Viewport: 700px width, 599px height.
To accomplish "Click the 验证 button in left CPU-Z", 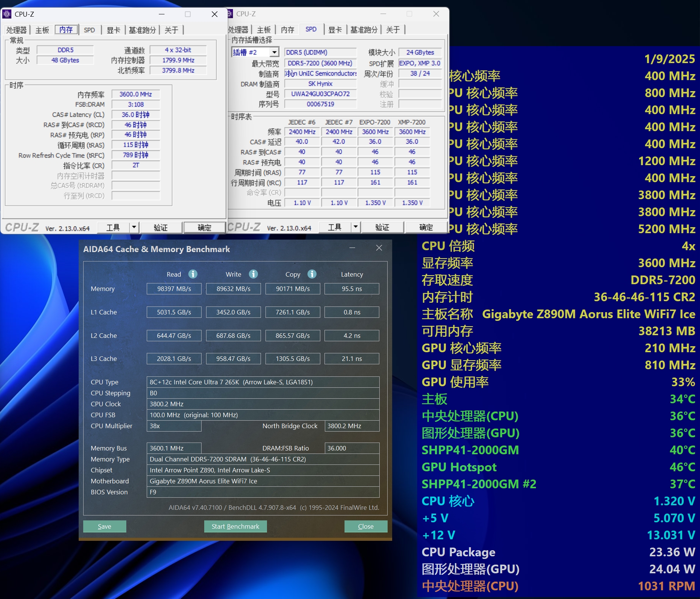I will coord(161,228).
